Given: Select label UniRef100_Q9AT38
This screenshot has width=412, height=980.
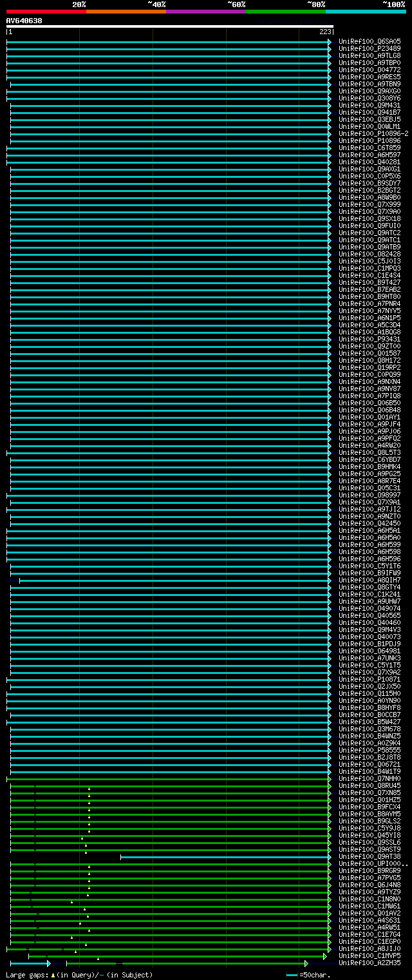Looking at the screenshot, I should (370, 856).
